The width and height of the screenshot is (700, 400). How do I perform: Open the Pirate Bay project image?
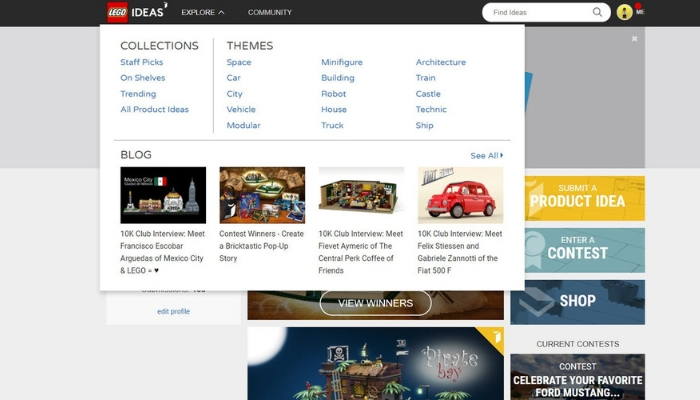pyautogui.click(x=375, y=363)
